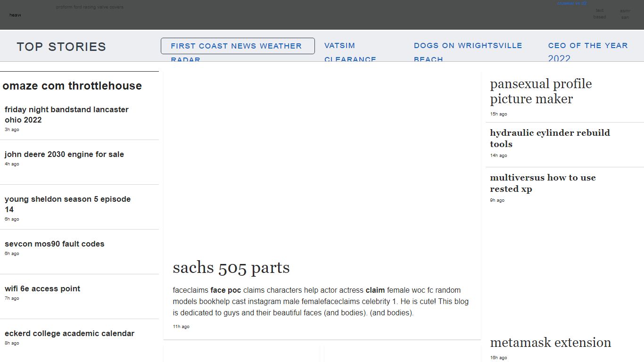Image resolution: width=644 pixels, height=362 pixels.
Task: Click the 'text based' header link
Action: click(x=600, y=14)
